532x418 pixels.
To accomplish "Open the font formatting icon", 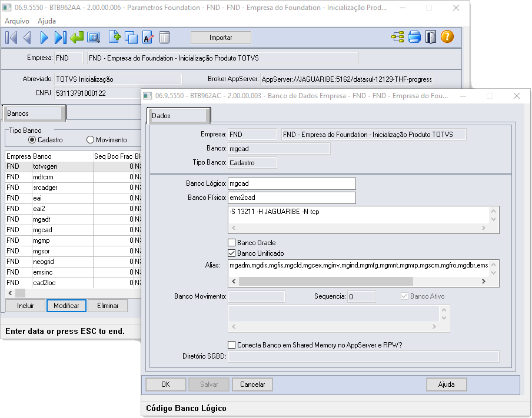I will pyautogui.click(x=147, y=37).
